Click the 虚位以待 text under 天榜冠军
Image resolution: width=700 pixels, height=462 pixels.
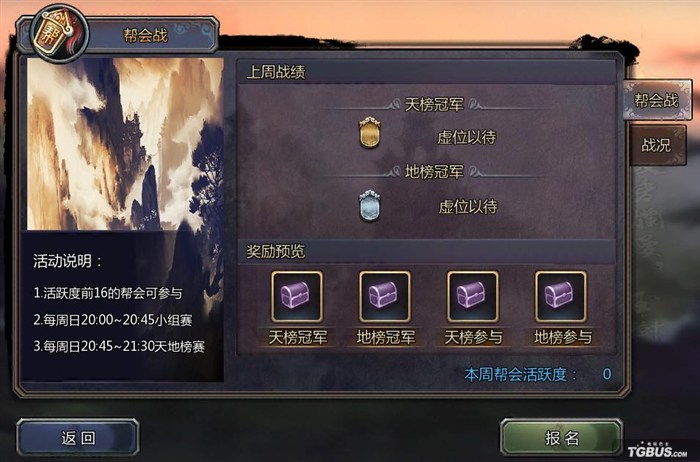click(x=467, y=137)
